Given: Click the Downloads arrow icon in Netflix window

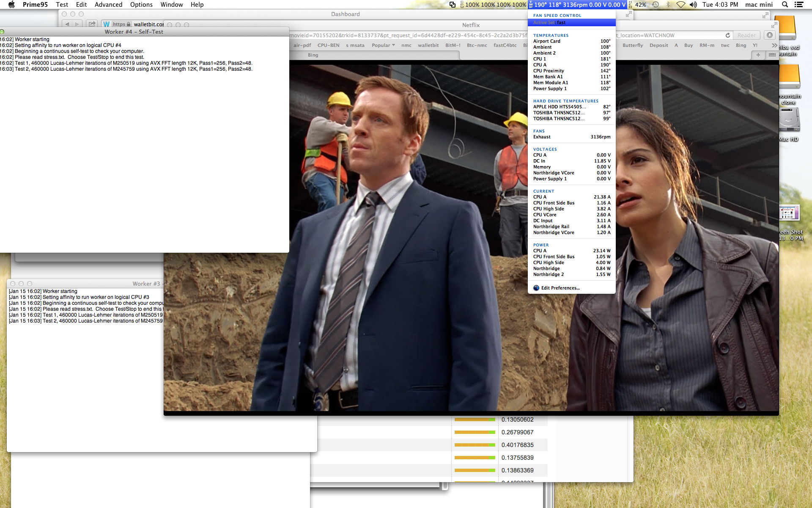Looking at the screenshot, I should click(770, 35).
